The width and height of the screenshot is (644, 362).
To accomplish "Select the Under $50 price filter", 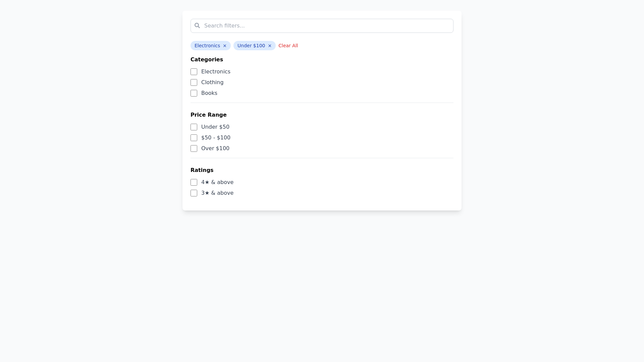I will (x=194, y=127).
